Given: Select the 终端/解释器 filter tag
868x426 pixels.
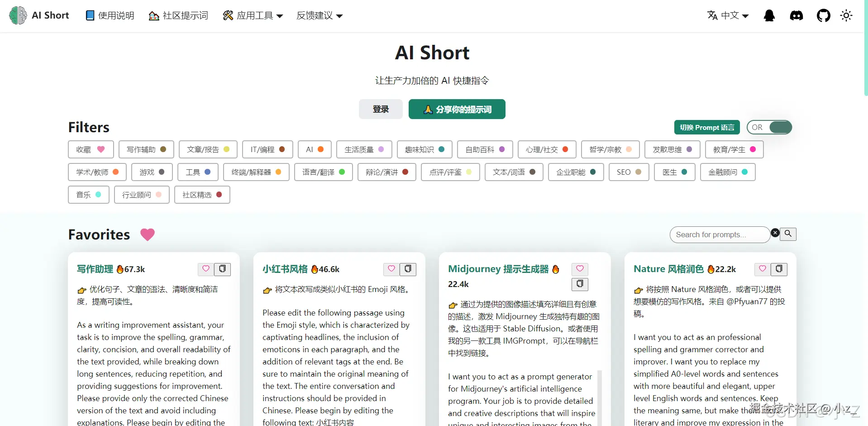Looking at the screenshot, I should point(257,172).
